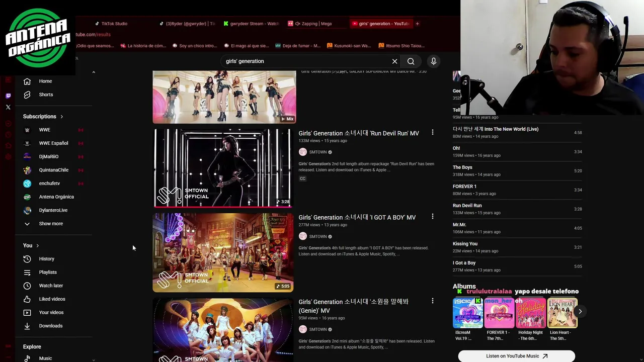Open the Downloads icon
644x362 pixels.
click(27, 326)
